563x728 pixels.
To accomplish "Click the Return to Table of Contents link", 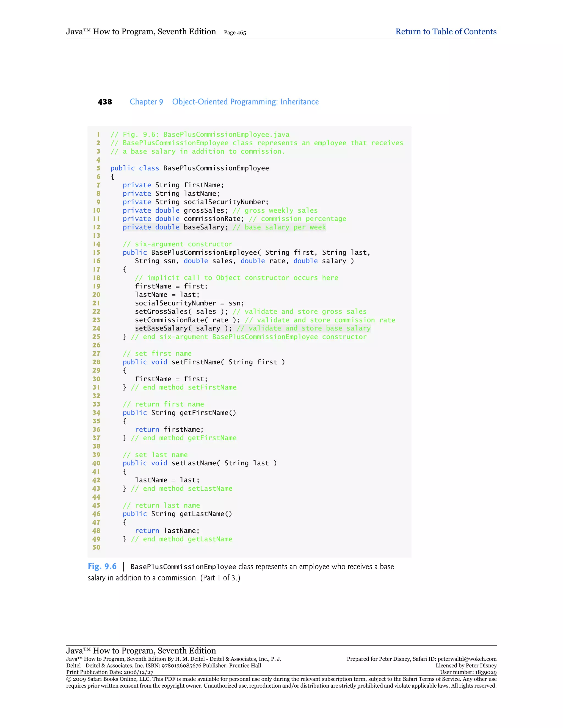I will click(x=446, y=32).
